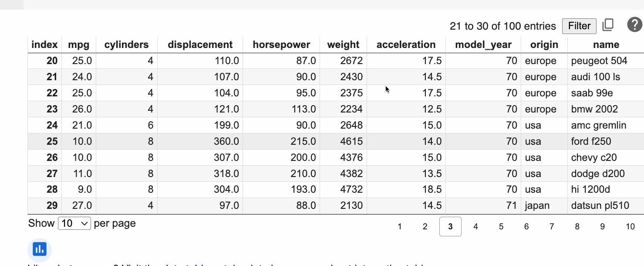
Task: Open the help question mark icon
Action: [x=634, y=25]
